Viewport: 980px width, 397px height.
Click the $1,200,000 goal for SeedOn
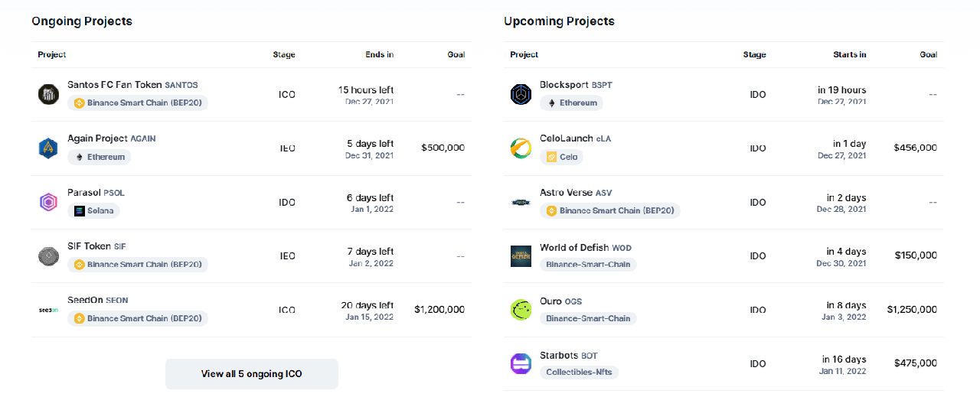[x=439, y=309]
